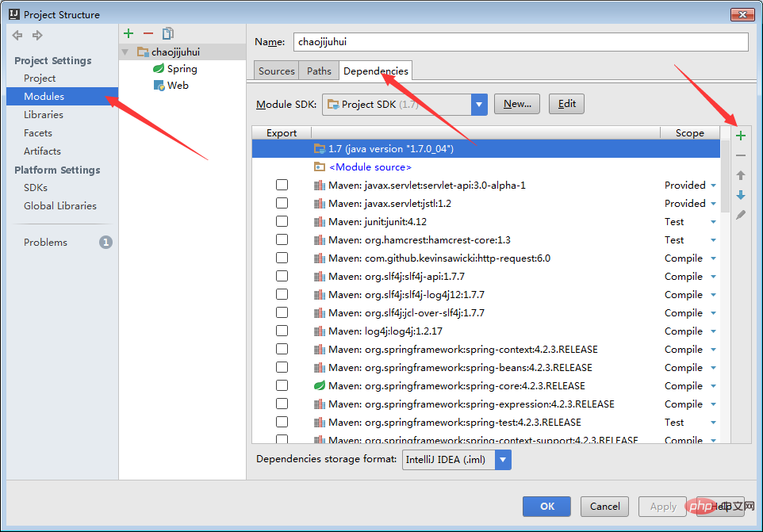Click the Apply button

click(x=663, y=506)
